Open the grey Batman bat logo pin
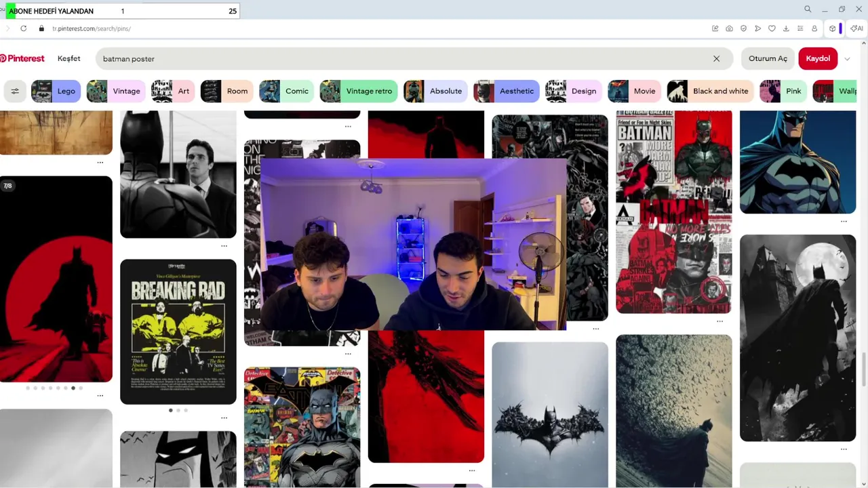This screenshot has height=488, width=868. click(550, 415)
